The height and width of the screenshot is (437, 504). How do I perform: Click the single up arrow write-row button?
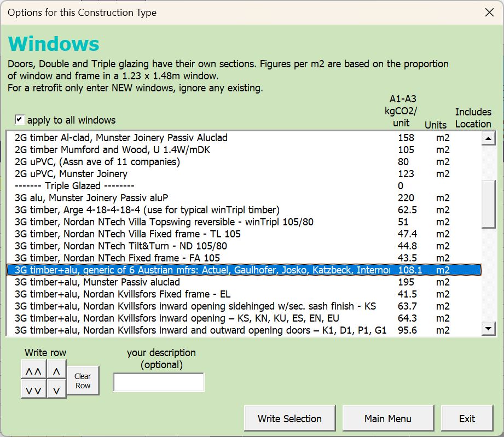point(56,371)
